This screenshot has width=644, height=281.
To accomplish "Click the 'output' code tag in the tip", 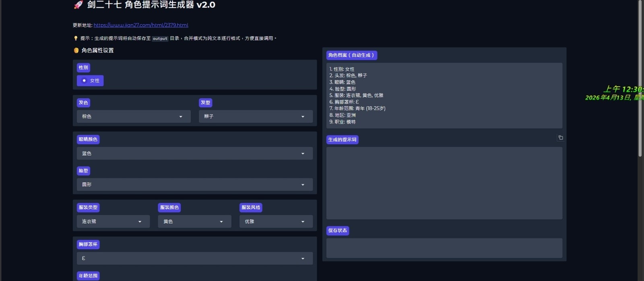I will coord(160,39).
